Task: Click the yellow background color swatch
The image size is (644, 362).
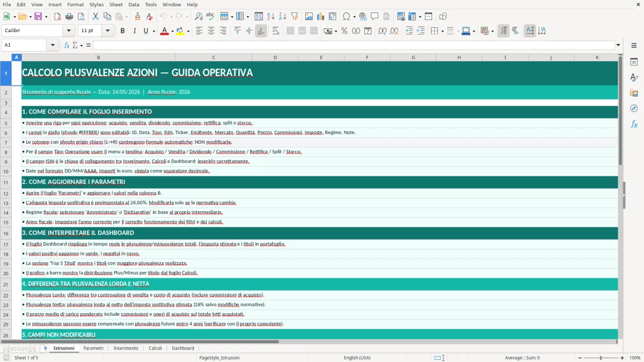Action: (180, 31)
